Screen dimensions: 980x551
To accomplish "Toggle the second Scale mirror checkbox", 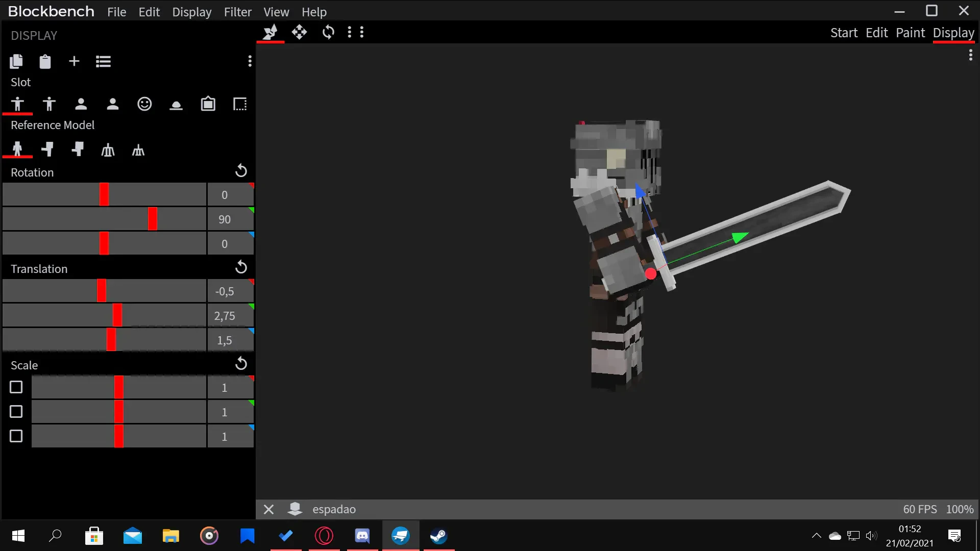I will [x=16, y=412].
